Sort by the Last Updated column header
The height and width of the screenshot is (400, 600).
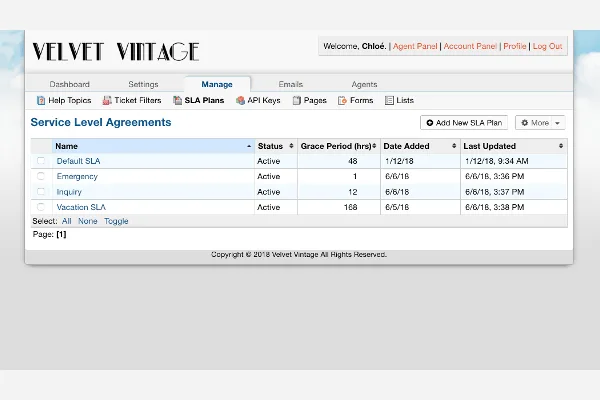(514, 146)
